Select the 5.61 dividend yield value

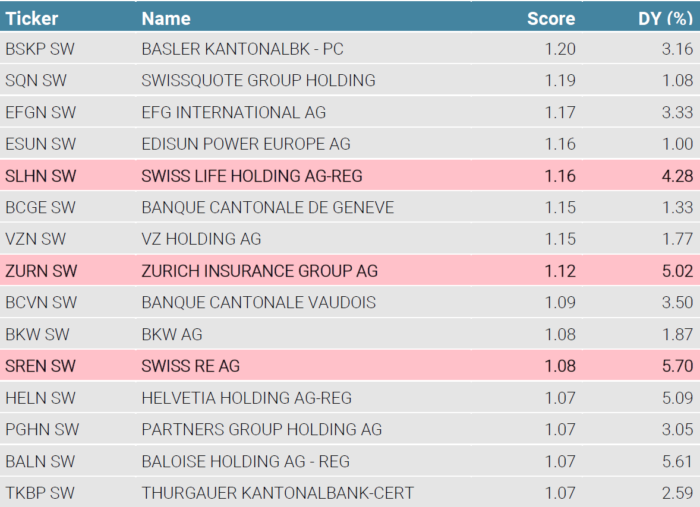click(x=677, y=461)
